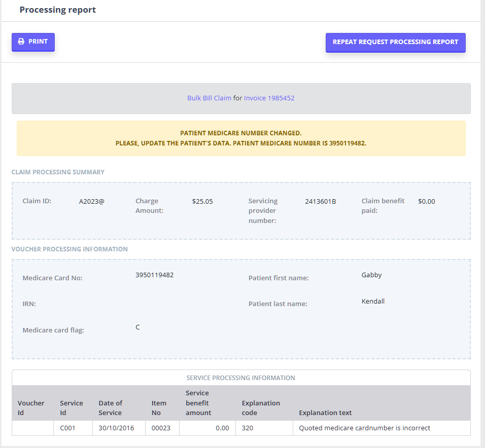Click the Processing report heading
This screenshot has height=448, width=485.
[x=58, y=10]
